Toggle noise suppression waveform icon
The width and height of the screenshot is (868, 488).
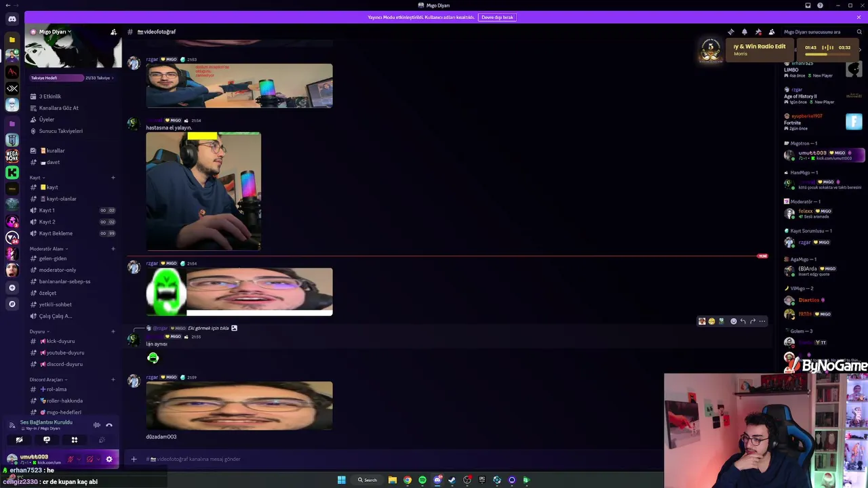[97, 425]
